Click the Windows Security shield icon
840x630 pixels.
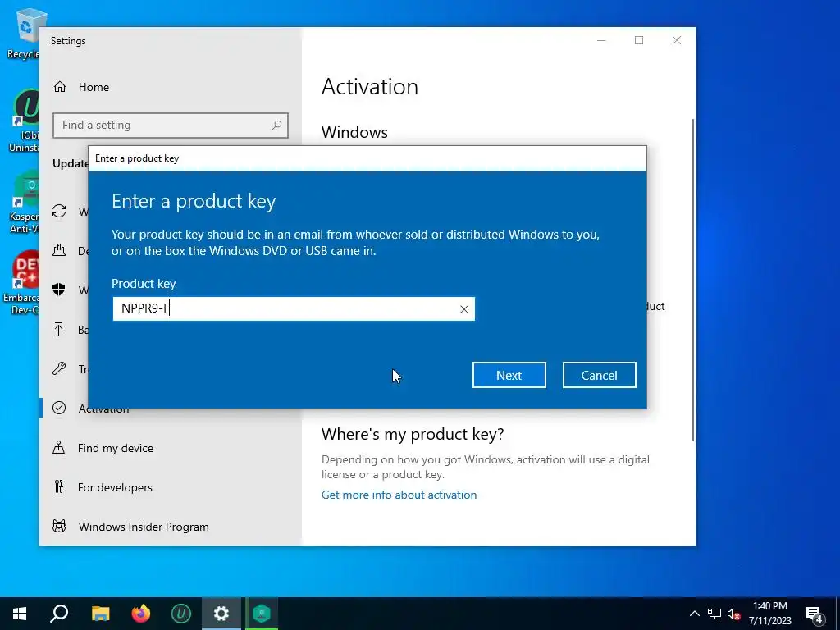tap(59, 290)
